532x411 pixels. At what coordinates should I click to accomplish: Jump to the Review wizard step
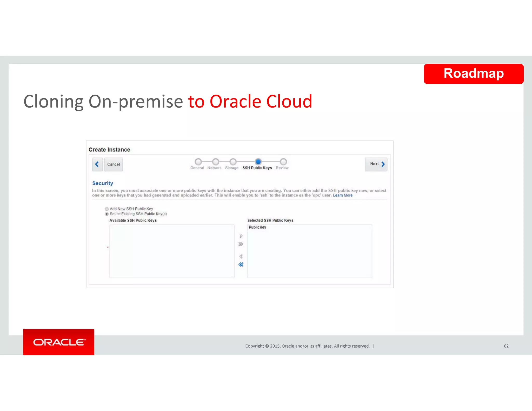click(283, 162)
